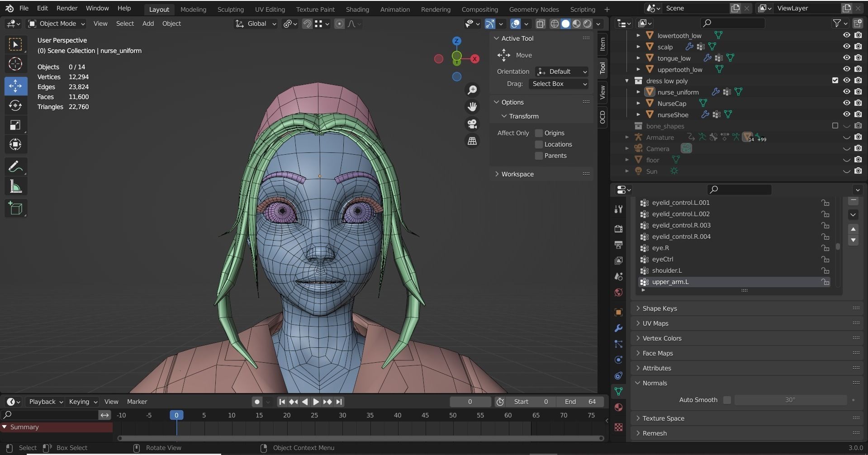Toggle camera view in viewport
Viewport: 868px width, 455px height.
coord(472,124)
